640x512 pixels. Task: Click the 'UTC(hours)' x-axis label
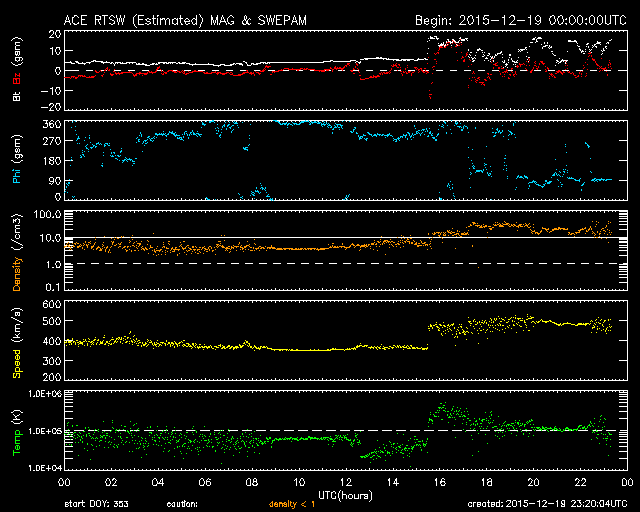pyautogui.click(x=345, y=496)
